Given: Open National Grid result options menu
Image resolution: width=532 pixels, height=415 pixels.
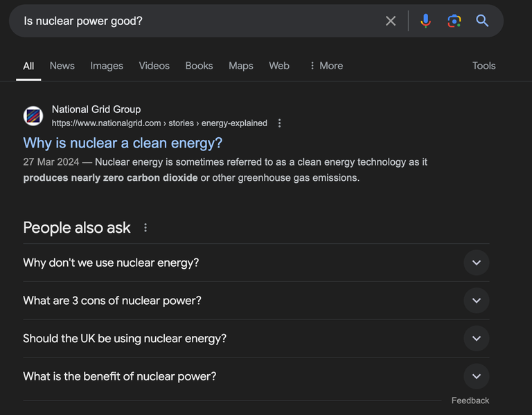Looking at the screenshot, I should [279, 123].
